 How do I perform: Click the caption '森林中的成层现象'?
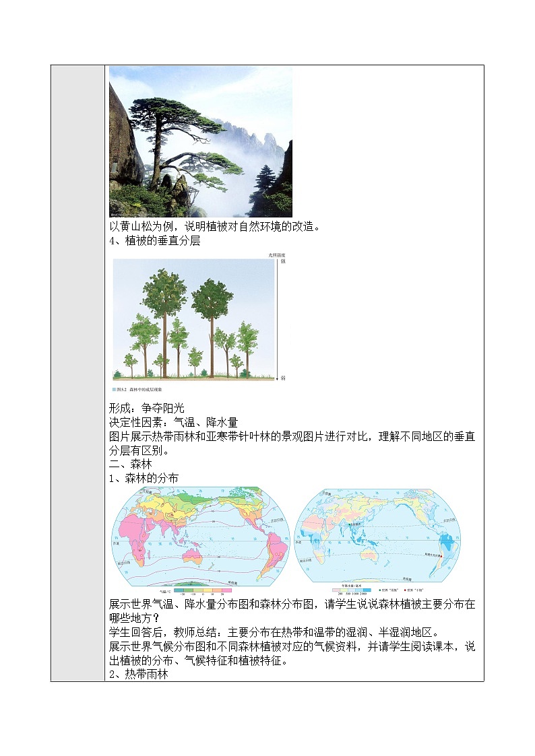[146, 389]
